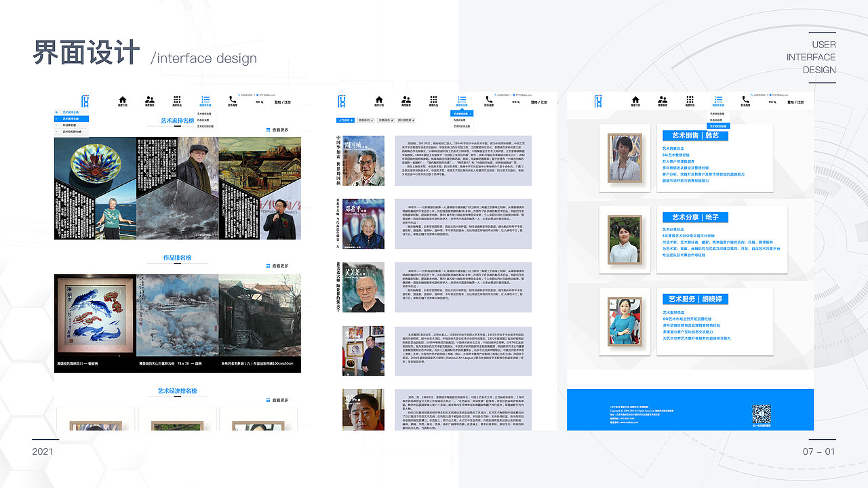
Task: Click the last row in the left sidebar list
Action: point(71,131)
